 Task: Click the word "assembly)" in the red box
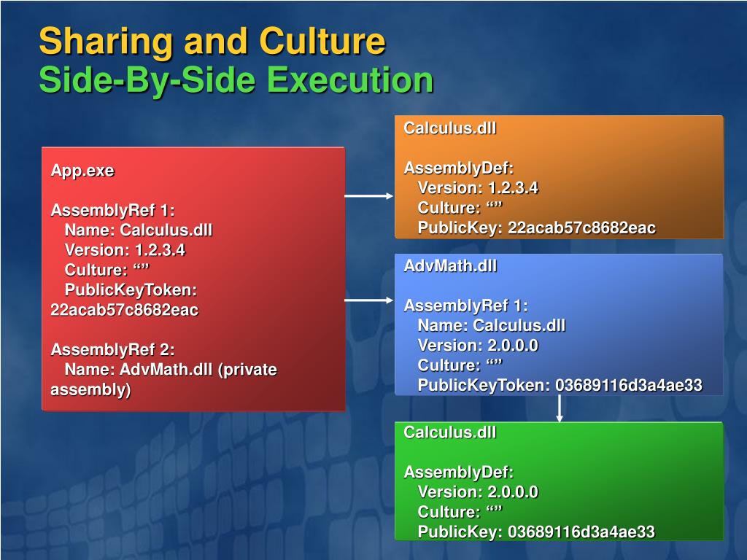click(x=90, y=390)
